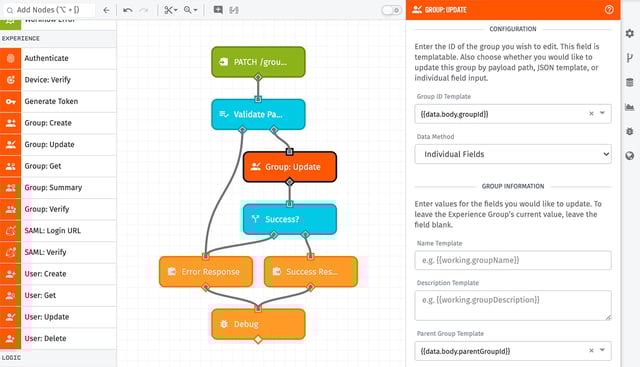The height and width of the screenshot is (367, 640).
Task: Expand the Group ID Template dropdown arrow
Action: (x=602, y=113)
